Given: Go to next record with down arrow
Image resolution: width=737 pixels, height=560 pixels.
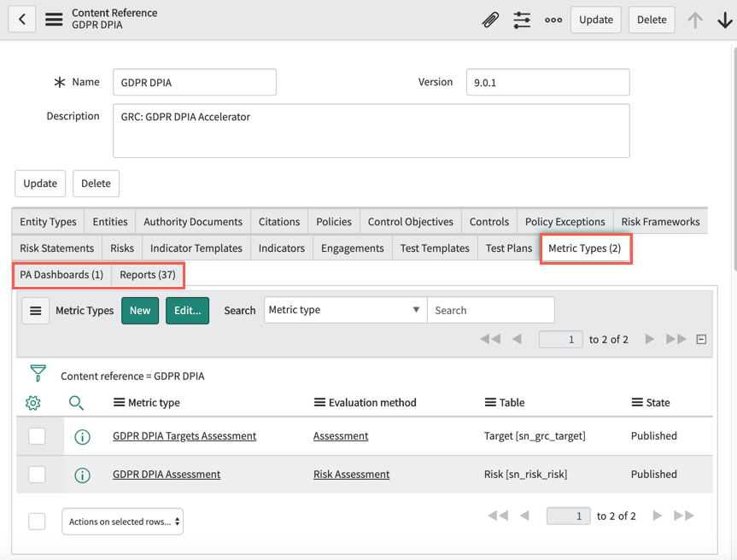Looking at the screenshot, I should 725,20.
